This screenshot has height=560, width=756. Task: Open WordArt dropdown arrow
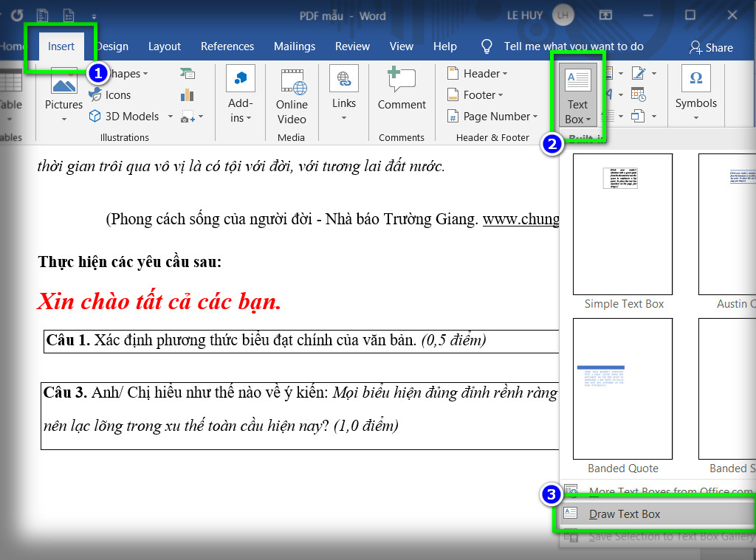(x=620, y=95)
